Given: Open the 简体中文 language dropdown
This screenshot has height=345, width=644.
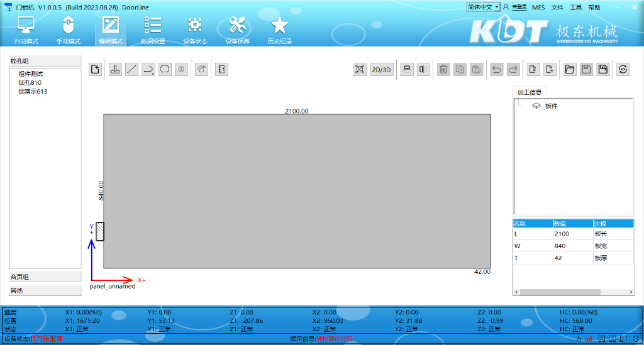Looking at the screenshot, I should pos(483,7).
